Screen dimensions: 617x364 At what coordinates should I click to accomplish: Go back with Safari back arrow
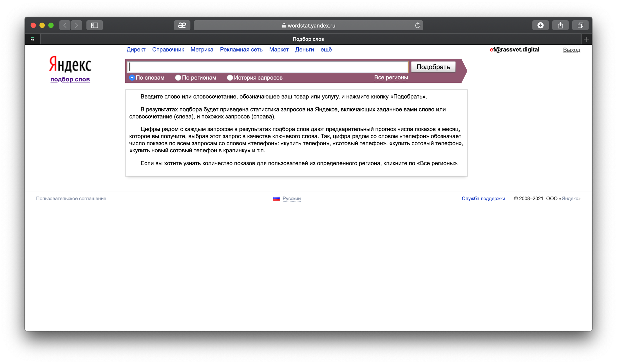pyautogui.click(x=65, y=25)
